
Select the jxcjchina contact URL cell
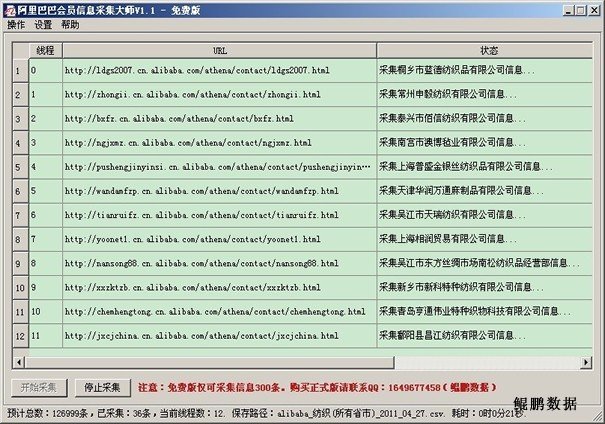coord(220,336)
